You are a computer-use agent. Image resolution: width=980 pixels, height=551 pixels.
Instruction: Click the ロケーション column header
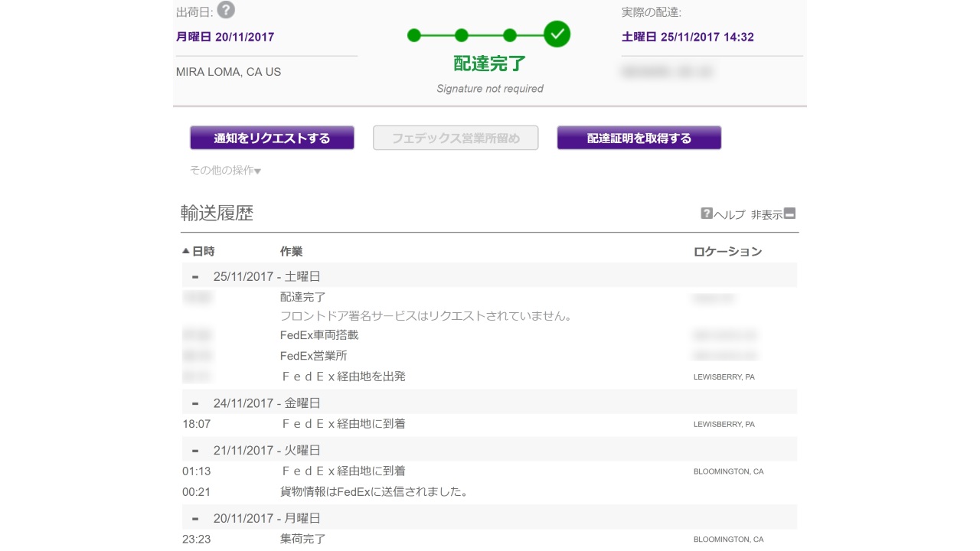pos(727,252)
